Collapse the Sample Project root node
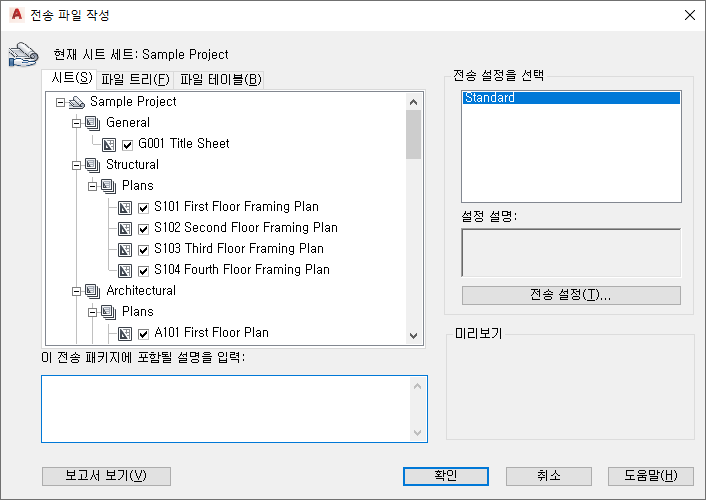 [60, 102]
